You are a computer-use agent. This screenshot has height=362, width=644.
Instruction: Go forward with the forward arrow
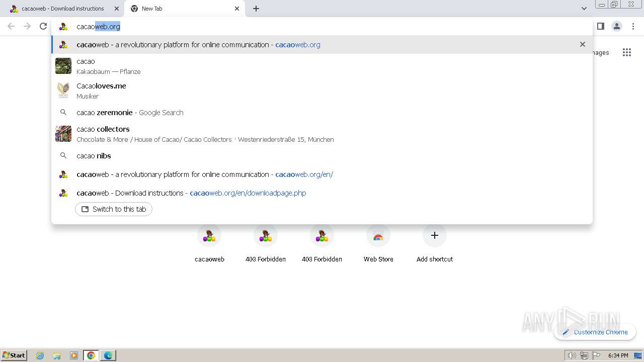27,26
